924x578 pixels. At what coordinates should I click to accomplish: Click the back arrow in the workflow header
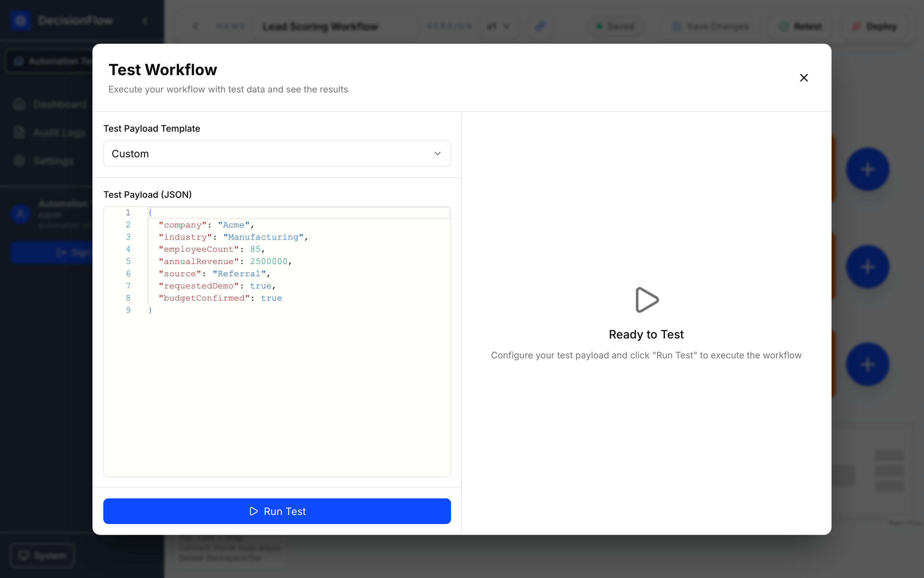[195, 26]
